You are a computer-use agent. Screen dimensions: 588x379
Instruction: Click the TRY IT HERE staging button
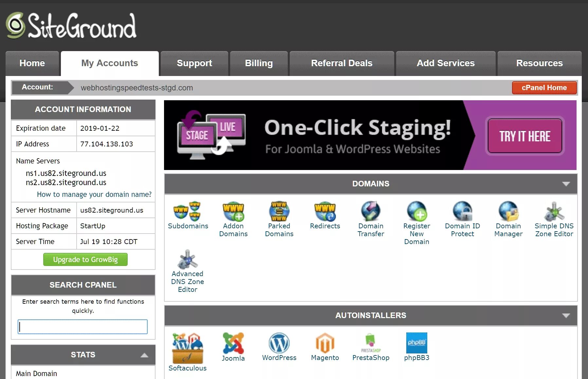point(525,136)
